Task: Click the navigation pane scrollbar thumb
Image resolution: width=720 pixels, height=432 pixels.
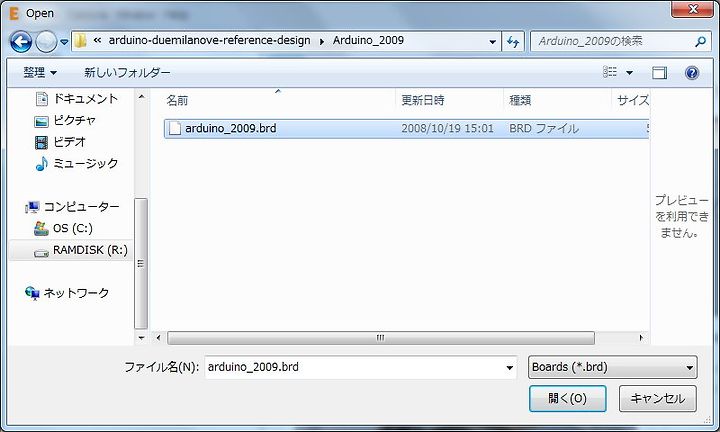Action: point(141,264)
